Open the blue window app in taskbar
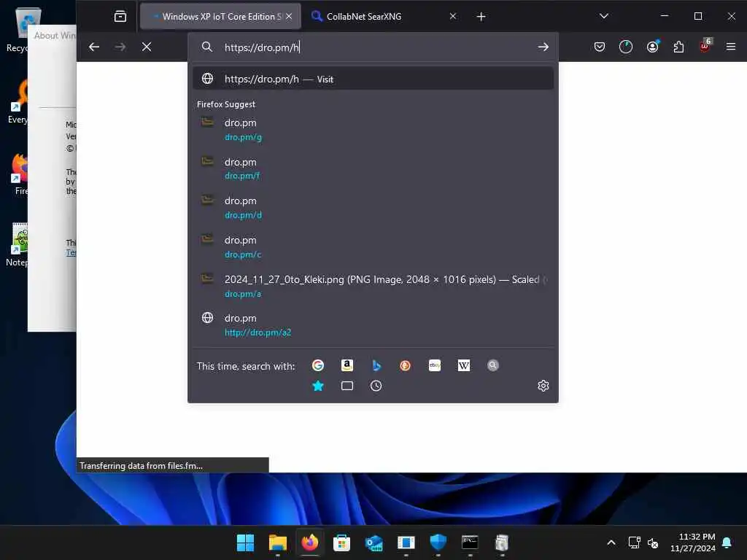Image resolution: width=747 pixels, height=560 pixels. pyautogui.click(x=406, y=542)
